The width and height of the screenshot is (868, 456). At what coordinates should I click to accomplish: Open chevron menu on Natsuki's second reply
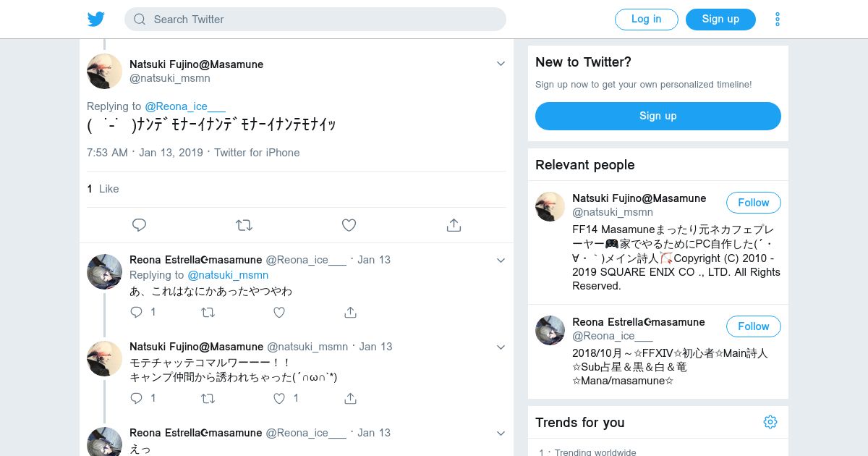(x=501, y=347)
